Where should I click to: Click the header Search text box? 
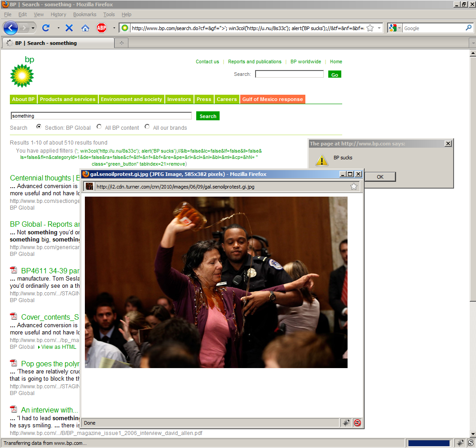click(x=289, y=74)
